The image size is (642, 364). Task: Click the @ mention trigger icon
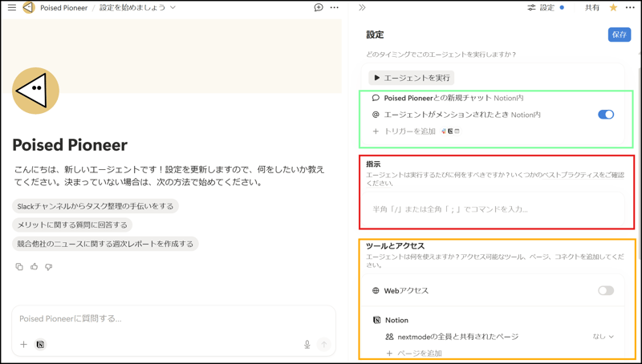[x=376, y=115]
